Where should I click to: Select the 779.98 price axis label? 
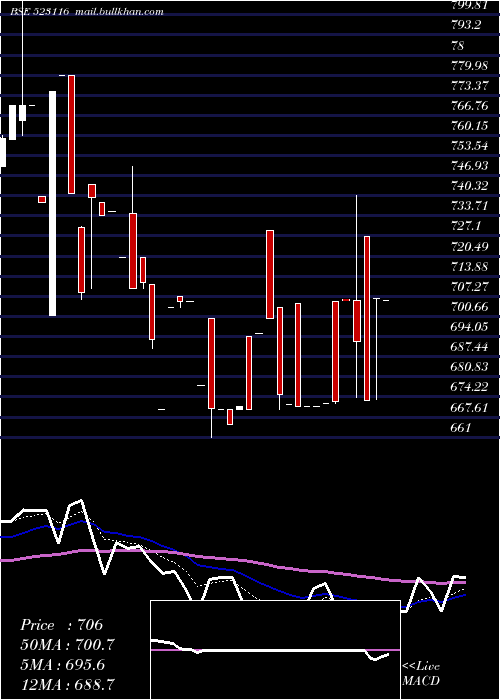(x=469, y=66)
